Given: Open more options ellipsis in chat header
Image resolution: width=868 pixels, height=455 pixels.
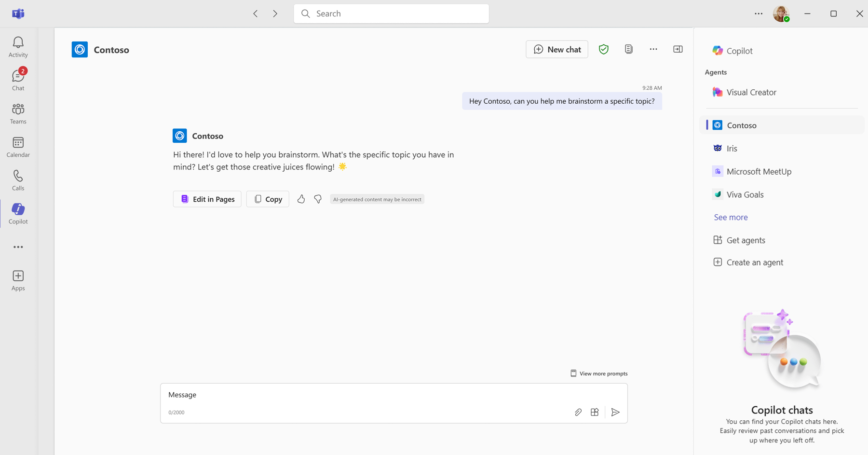Looking at the screenshot, I should point(653,49).
